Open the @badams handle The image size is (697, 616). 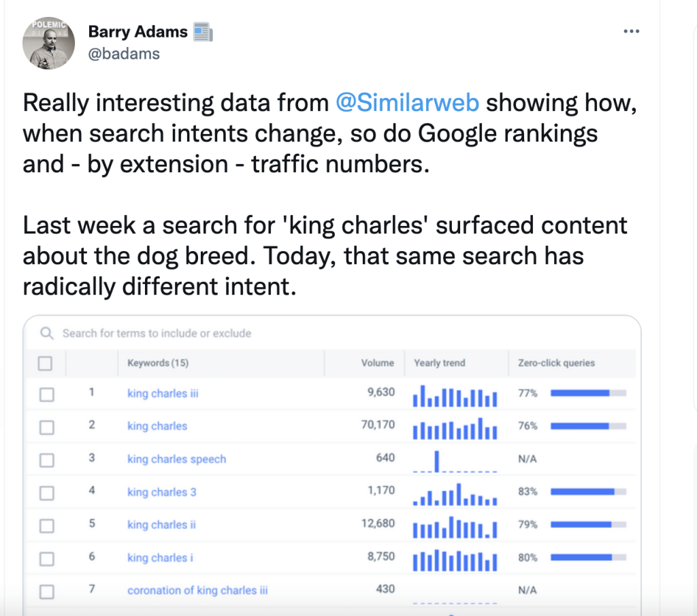(124, 54)
